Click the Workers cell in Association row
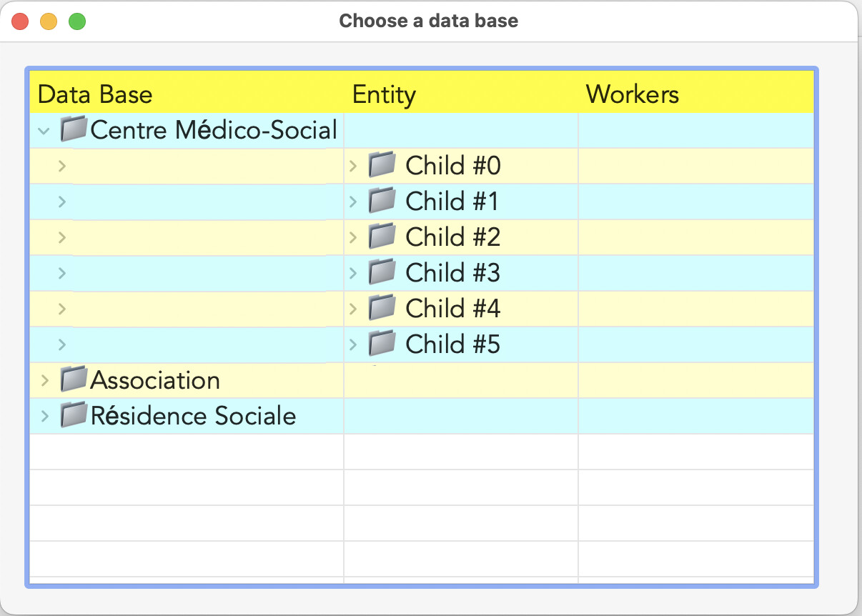The width and height of the screenshot is (862, 616). [x=696, y=380]
